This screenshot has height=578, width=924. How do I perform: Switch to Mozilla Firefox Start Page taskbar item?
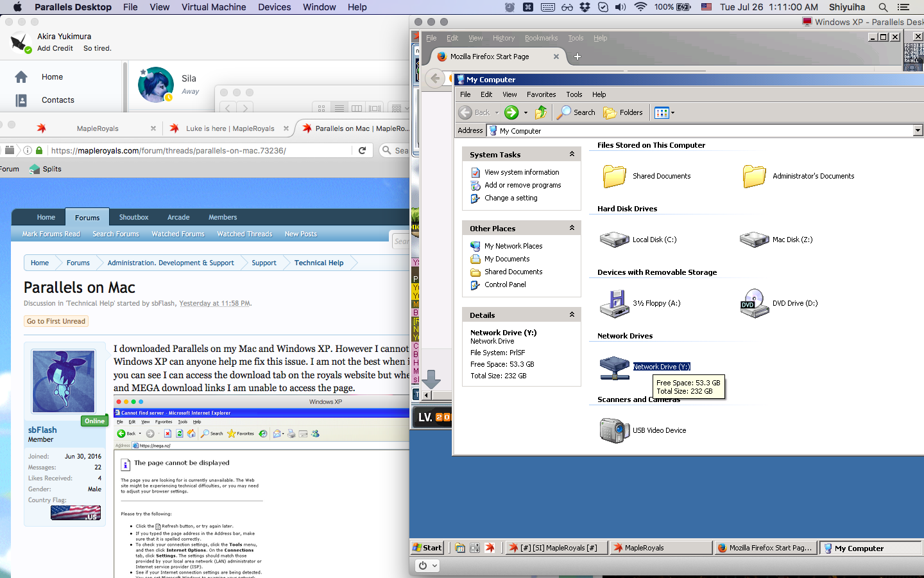click(x=765, y=548)
